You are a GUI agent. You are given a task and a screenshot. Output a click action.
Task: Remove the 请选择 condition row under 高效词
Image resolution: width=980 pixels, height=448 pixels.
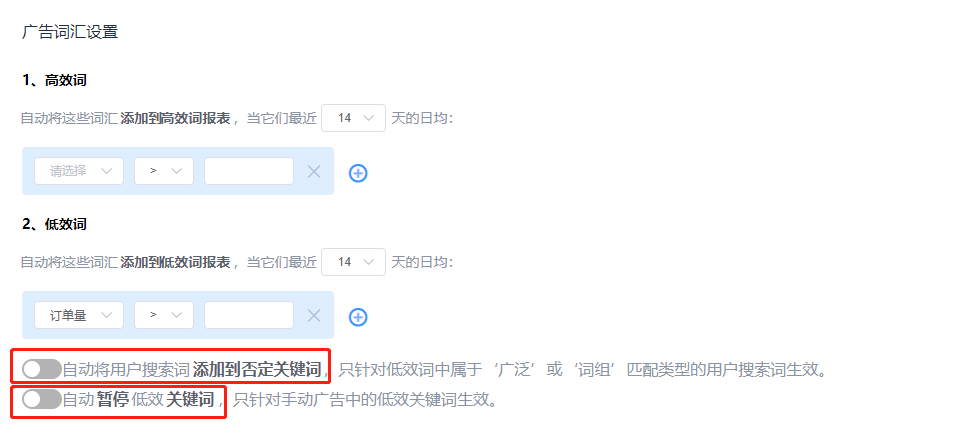click(x=314, y=172)
